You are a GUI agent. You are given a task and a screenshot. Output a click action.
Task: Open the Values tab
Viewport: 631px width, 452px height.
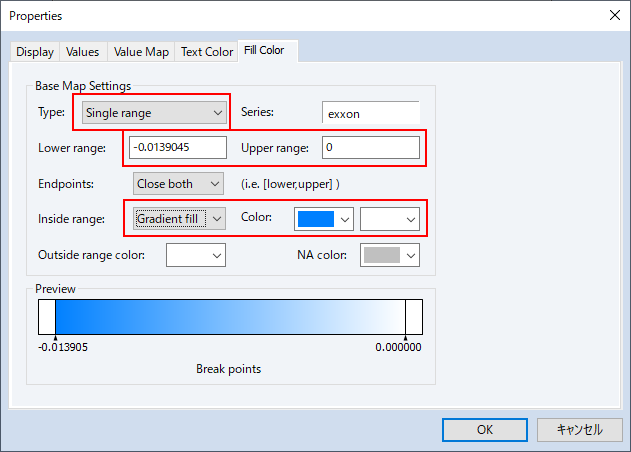pyautogui.click(x=83, y=52)
